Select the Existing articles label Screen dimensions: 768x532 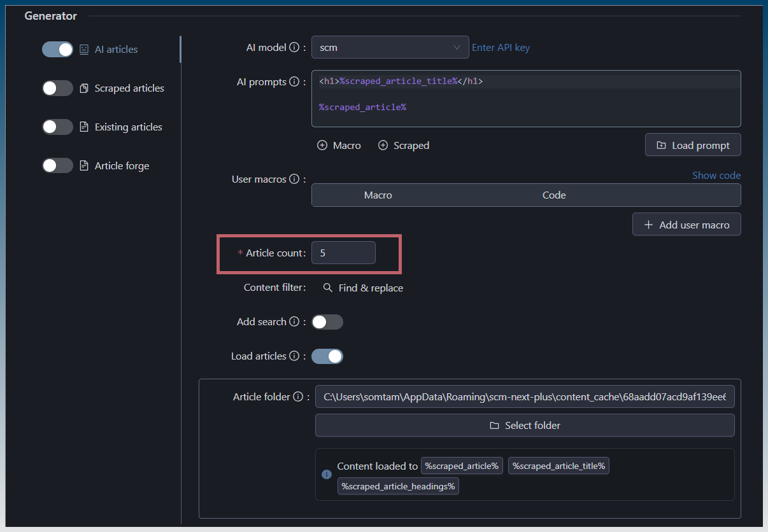coord(129,127)
